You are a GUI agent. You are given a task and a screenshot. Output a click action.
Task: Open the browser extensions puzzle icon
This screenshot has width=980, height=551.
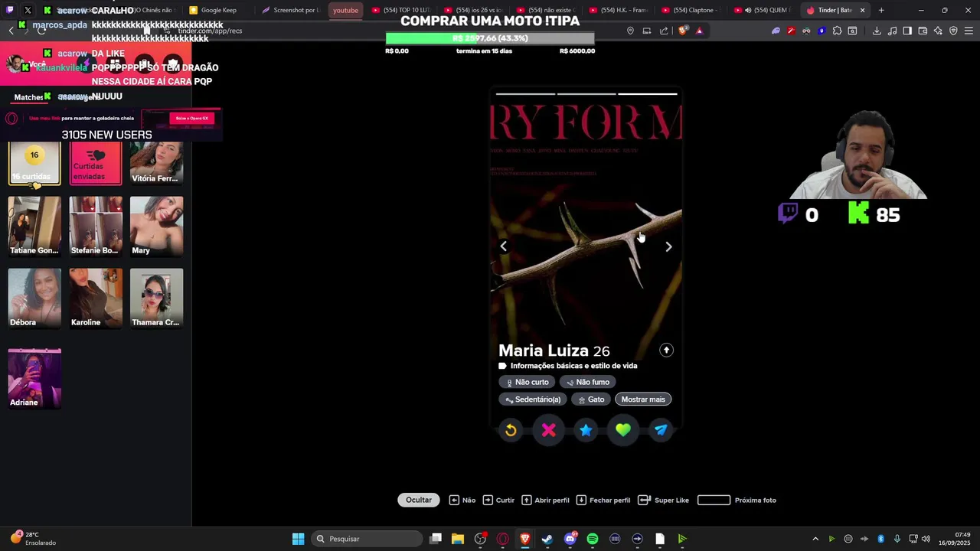coord(837,31)
